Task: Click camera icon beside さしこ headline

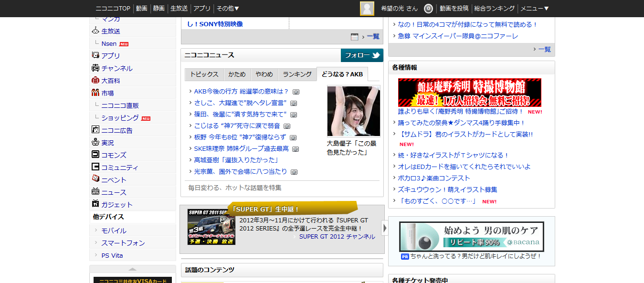Action: click(294, 103)
